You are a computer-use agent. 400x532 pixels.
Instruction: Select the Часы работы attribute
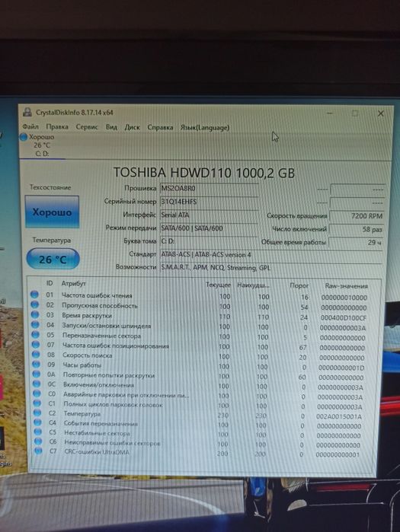(82, 365)
